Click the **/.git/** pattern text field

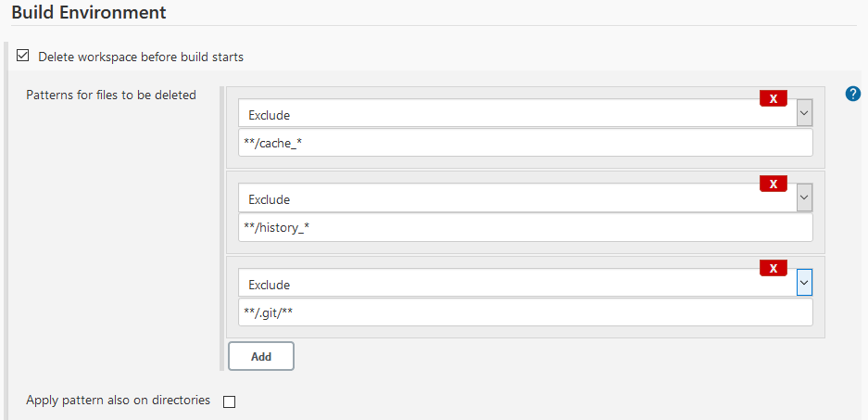tap(525, 313)
